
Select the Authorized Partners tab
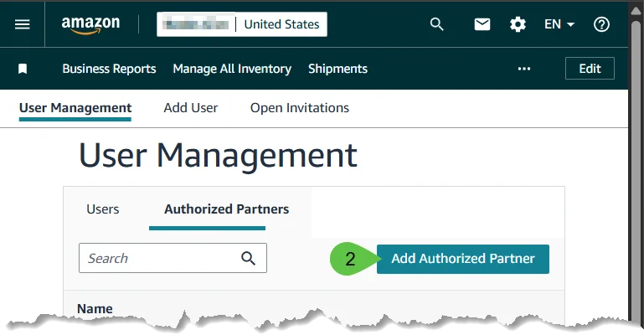(226, 209)
